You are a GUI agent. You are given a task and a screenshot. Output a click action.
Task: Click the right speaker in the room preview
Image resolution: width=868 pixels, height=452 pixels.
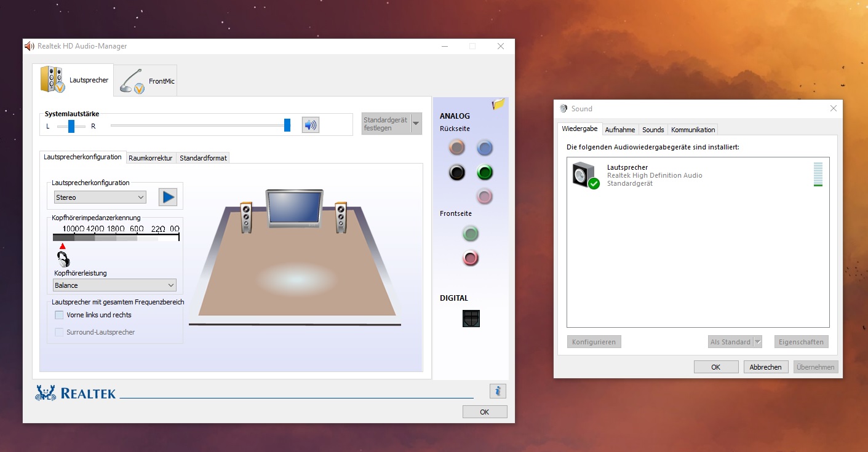(x=341, y=217)
